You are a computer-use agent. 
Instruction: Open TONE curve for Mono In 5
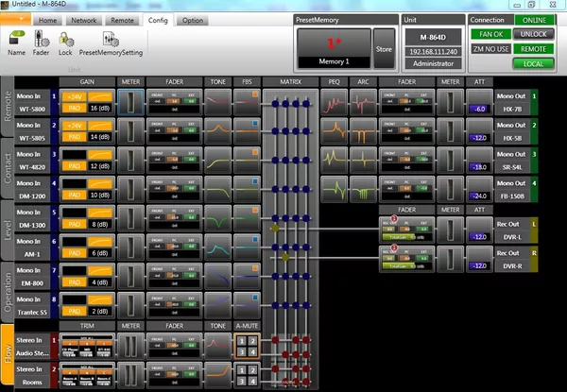pos(217,218)
